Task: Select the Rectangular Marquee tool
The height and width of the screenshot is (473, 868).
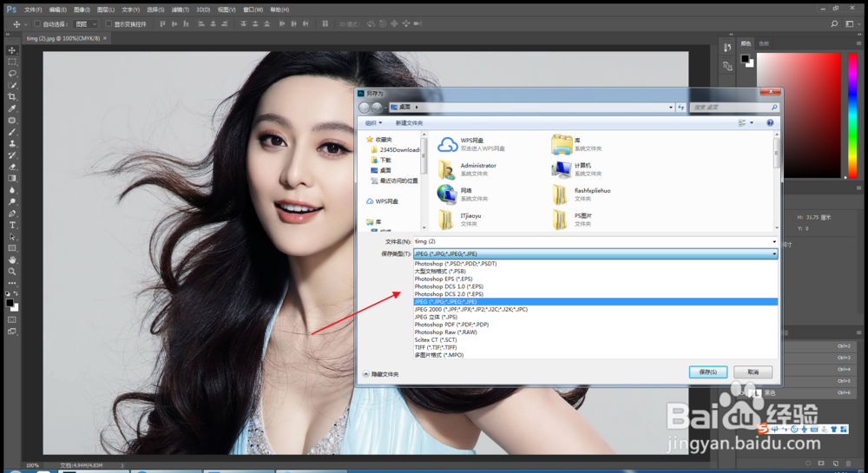Action: [12, 62]
